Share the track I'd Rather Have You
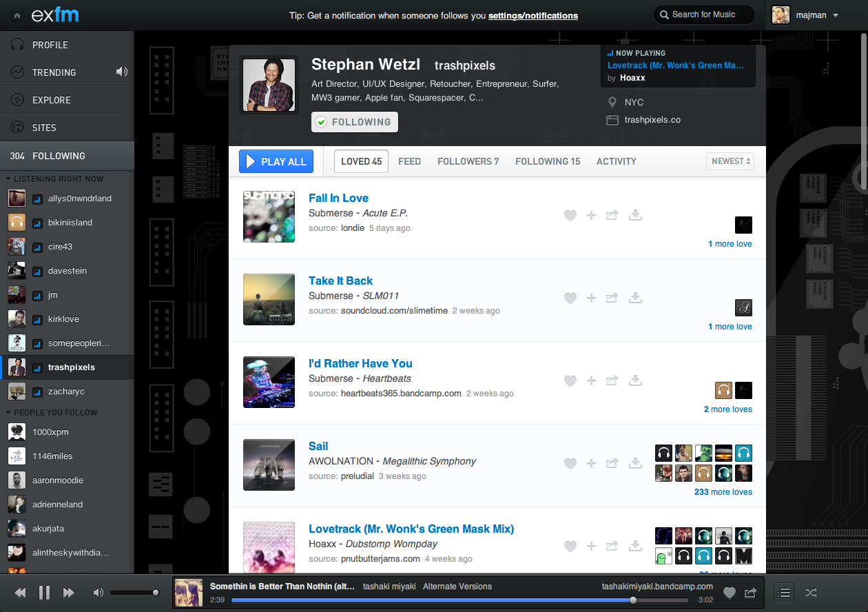The height and width of the screenshot is (612, 868). pyautogui.click(x=612, y=381)
